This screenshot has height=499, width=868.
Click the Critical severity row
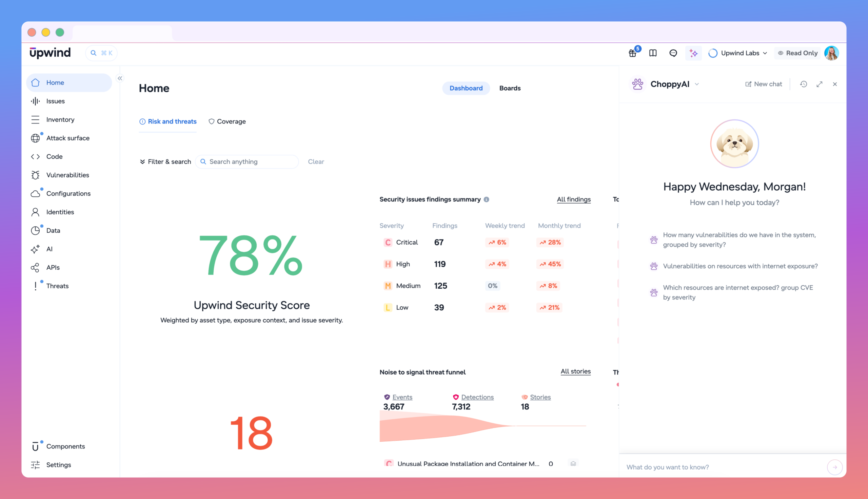pyautogui.click(x=485, y=243)
